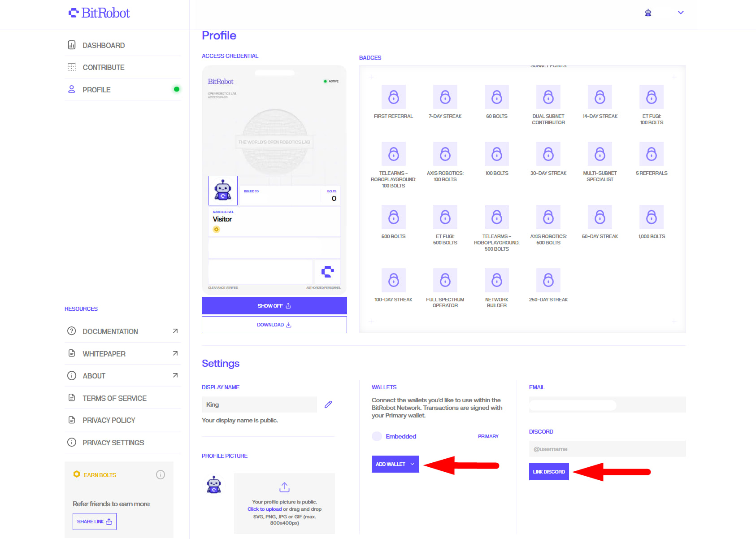This screenshot has width=756, height=539.
Task: Select the Embedded wallet
Action: (401, 436)
